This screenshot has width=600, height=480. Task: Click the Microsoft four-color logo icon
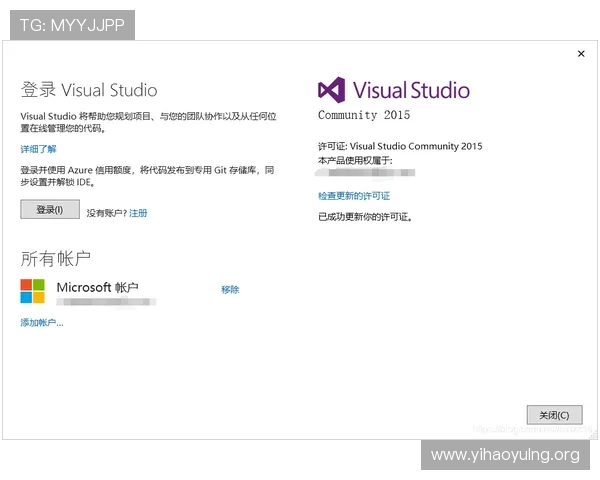pos(33,291)
